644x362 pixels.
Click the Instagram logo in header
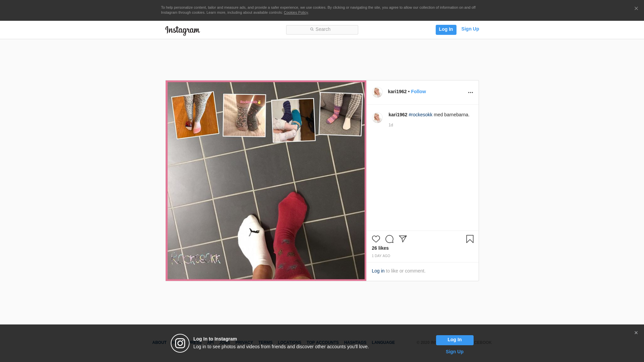tap(182, 31)
